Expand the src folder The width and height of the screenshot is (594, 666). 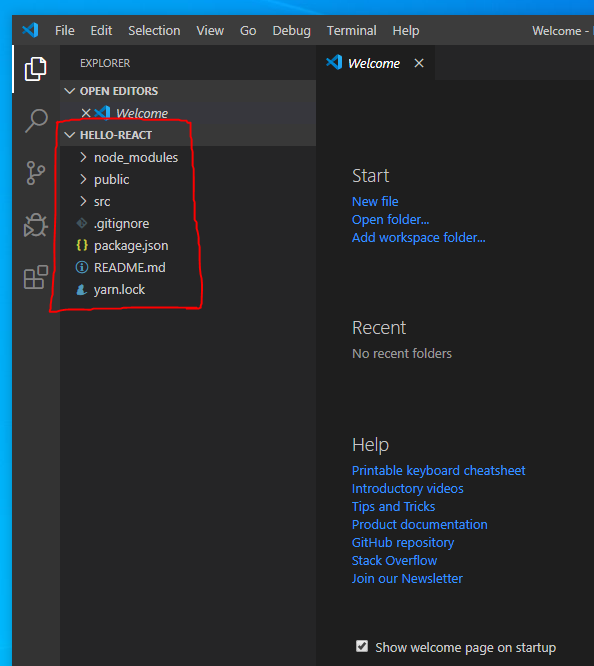(x=83, y=201)
